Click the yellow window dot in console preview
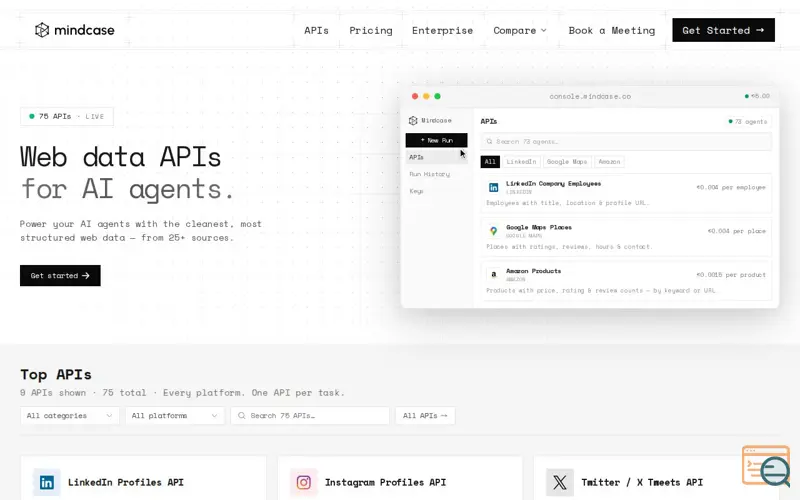Screen dimensions: 800x500 click(426, 96)
